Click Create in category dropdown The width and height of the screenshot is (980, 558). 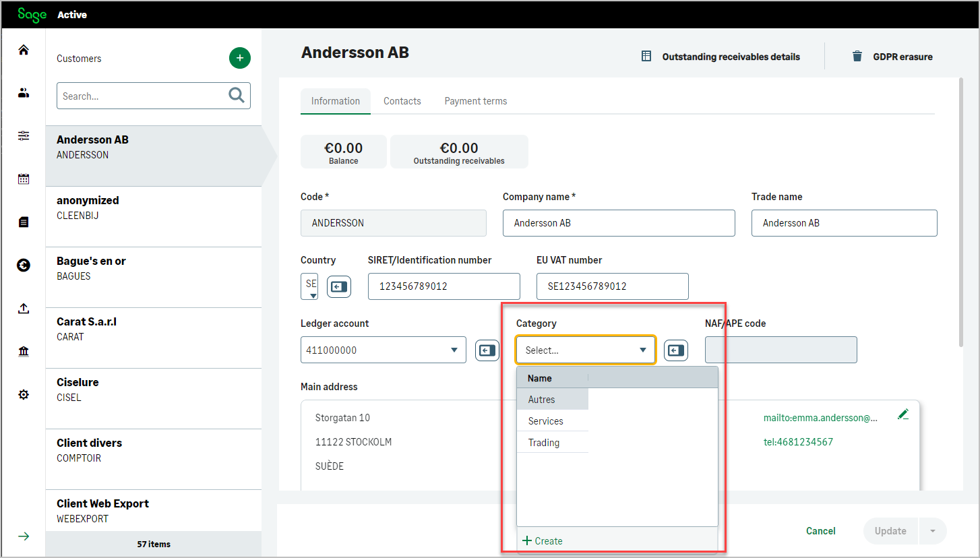pyautogui.click(x=543, y=541)
